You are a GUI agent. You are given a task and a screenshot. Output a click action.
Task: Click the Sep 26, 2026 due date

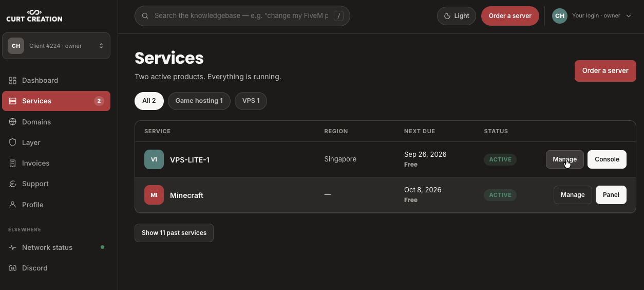pos(425,154)
